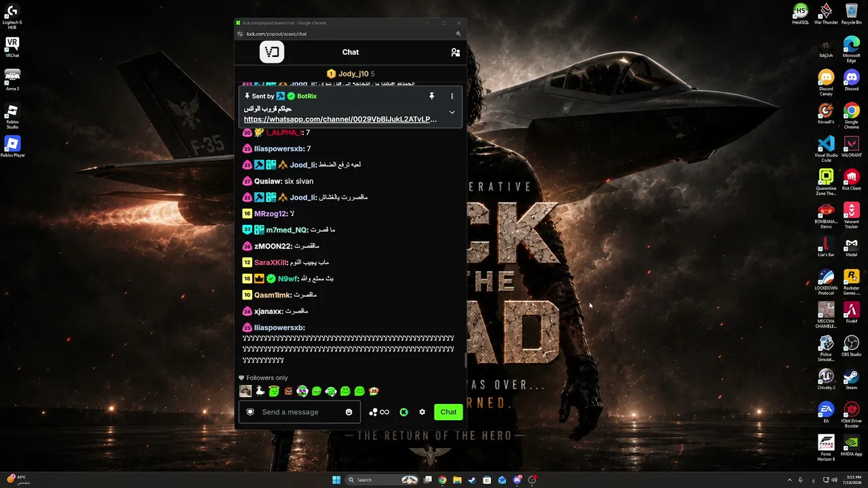The image size is (868, 488).
Task: Open Steam desktop shortcut
Action: tap(852, 379)
